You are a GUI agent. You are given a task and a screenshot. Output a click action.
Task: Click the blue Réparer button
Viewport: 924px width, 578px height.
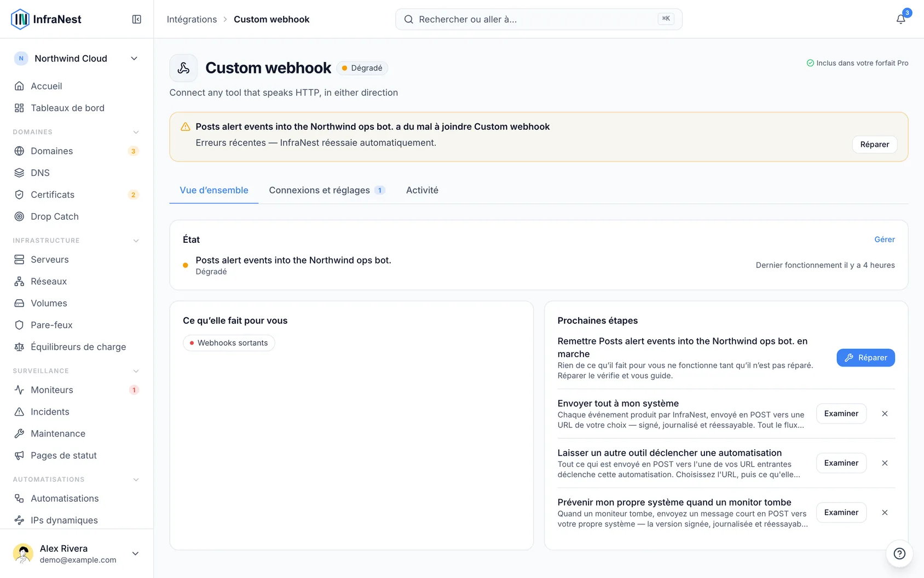865,358
